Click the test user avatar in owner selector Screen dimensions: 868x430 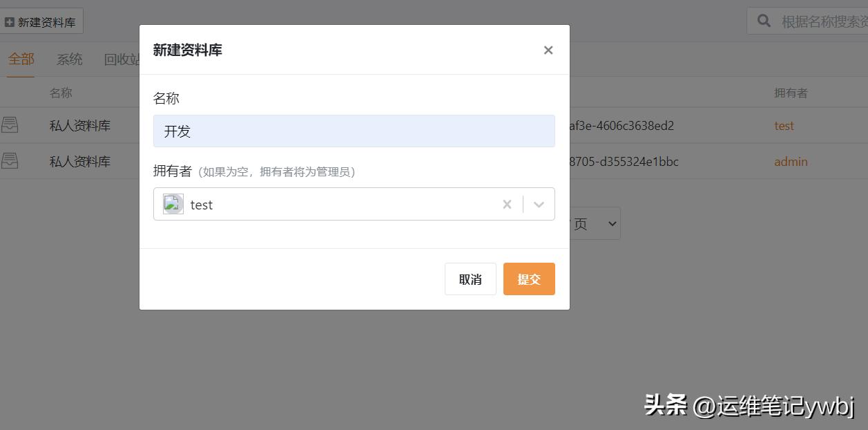point(173,204)
